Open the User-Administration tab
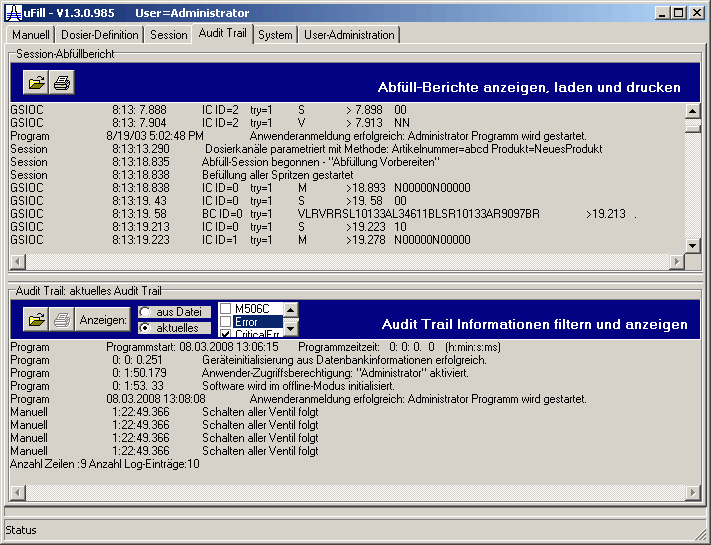Screen dimensions: 711x545 (349, 35)
